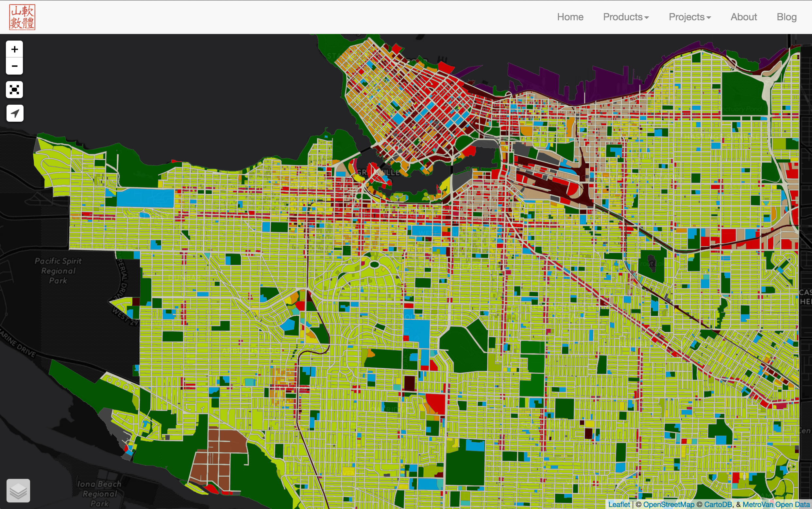This screenshot has width=812, height=509.
Task: Zoom out of the map
Action: pyautogui.click(x=14, y=66)
